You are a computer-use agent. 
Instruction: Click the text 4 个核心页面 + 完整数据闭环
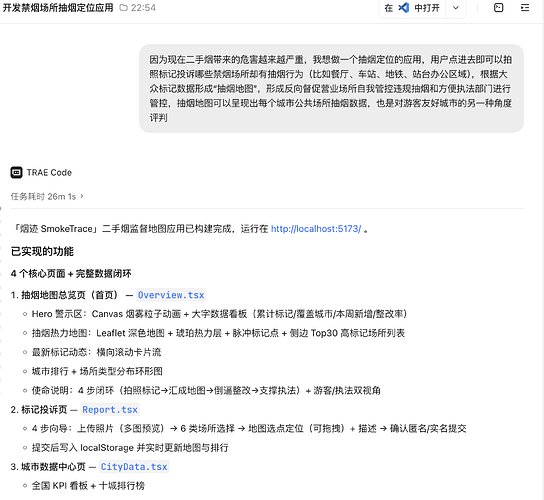point(71,274)
